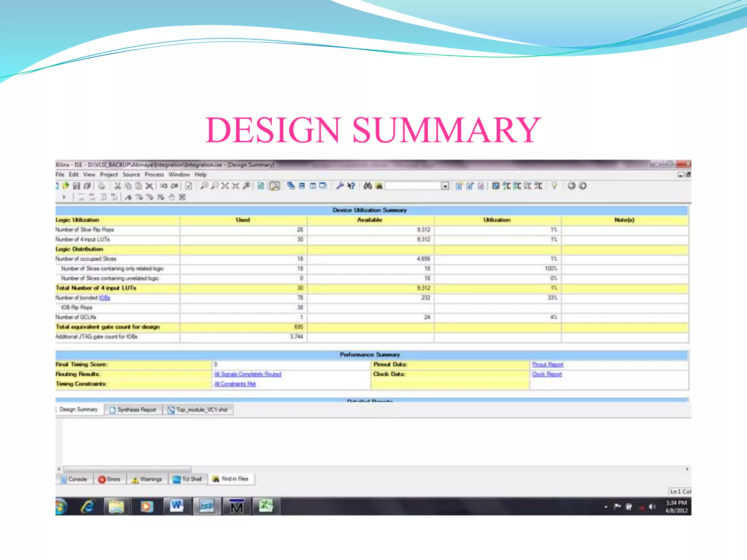Click the ModelSim M taskbar icon
Screen dimensions: 747x560
pyautogui.click(x=237, y=506)
